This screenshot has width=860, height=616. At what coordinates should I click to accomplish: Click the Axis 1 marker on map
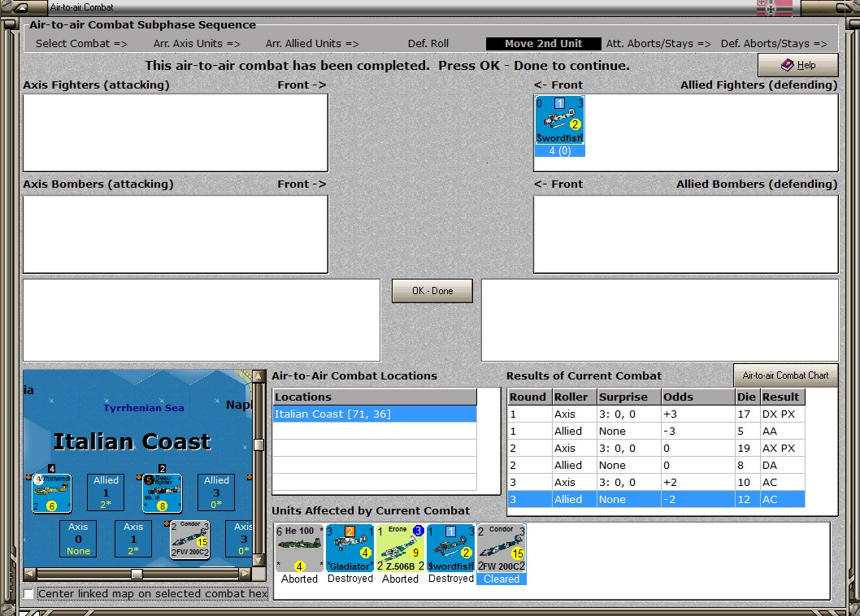pyautogui.click(x=133, y=539)
